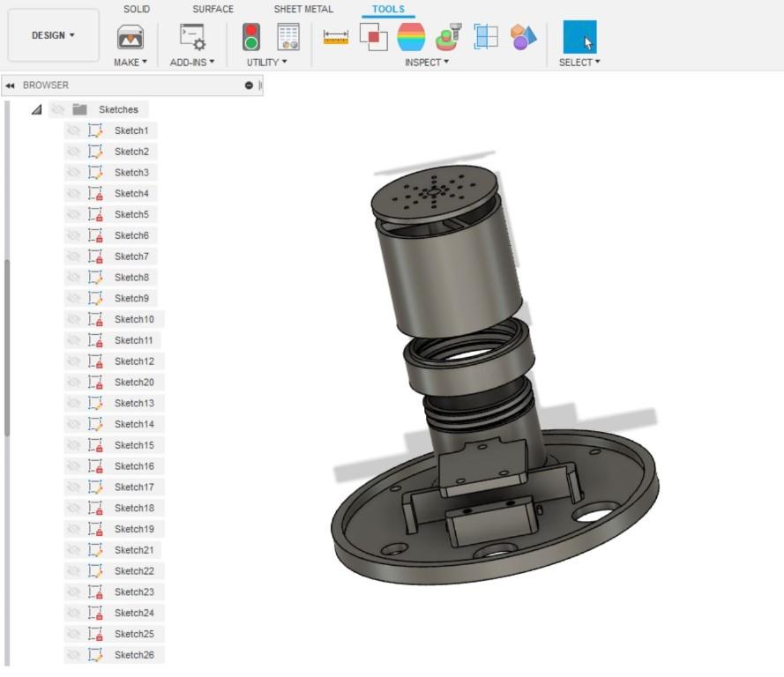
Task: Switch to the Surface tab
Action: point(213,9)
